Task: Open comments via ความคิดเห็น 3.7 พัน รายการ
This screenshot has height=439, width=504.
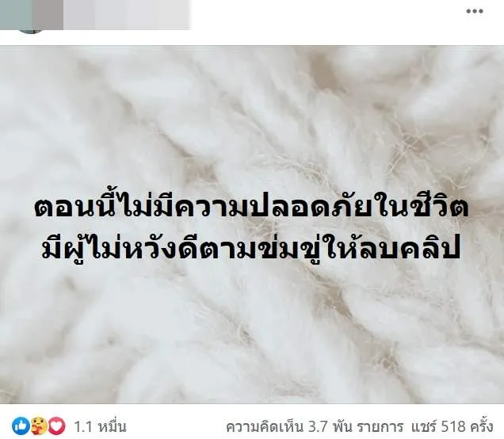Action: (x=315, y=427)
